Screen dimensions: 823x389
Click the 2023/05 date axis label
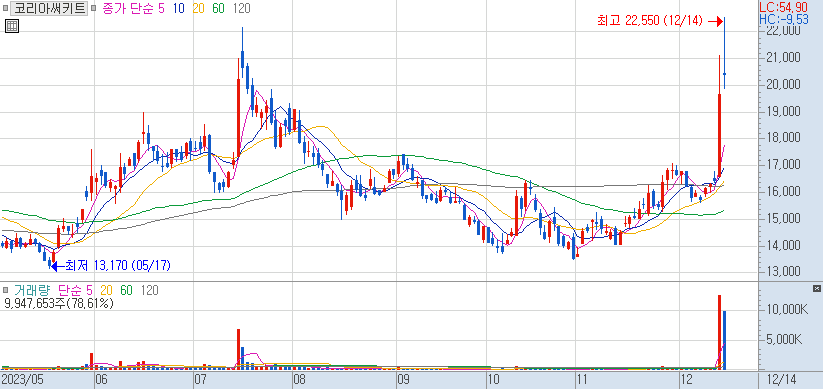tap(22, 379)
